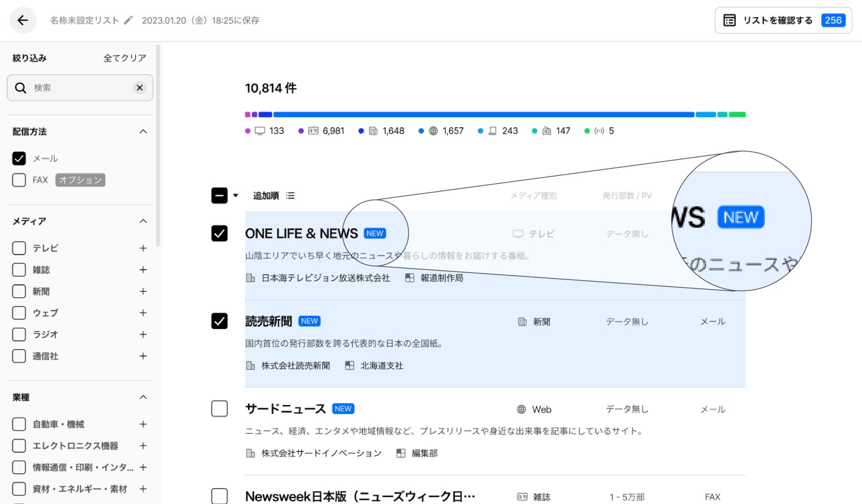The image size is (862, 504).
Task: Click 全てクリア to reset filters
Action: click(125, 58)
